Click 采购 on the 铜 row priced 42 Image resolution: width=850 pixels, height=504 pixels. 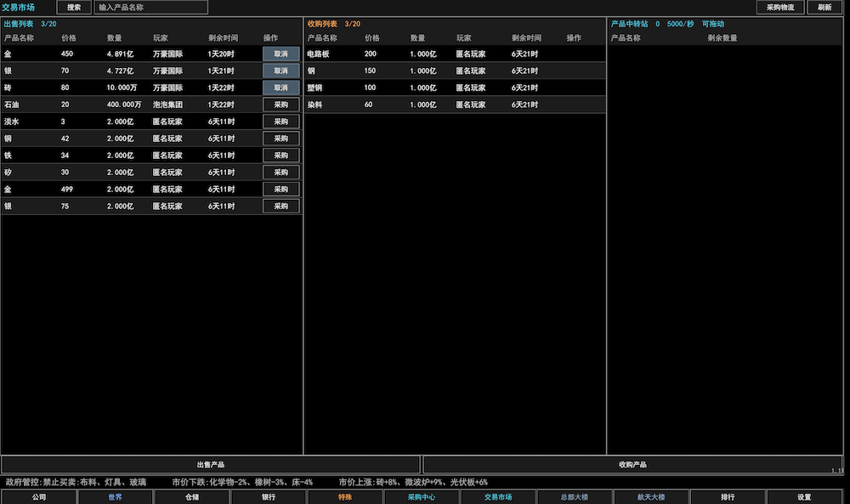pos(280,139)
